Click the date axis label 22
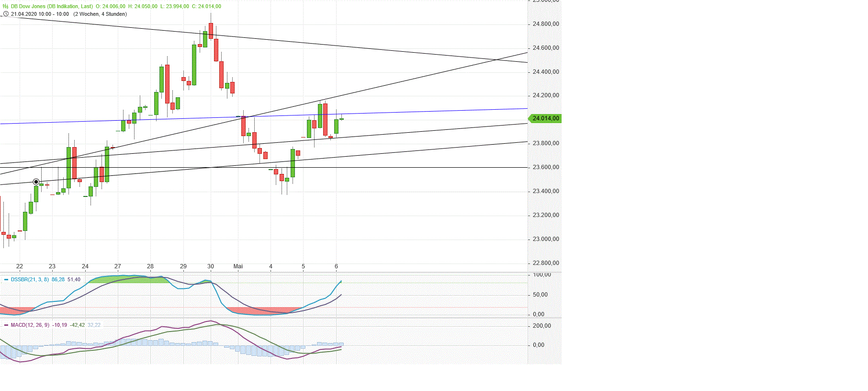868x391 pixels. [20, 266]
